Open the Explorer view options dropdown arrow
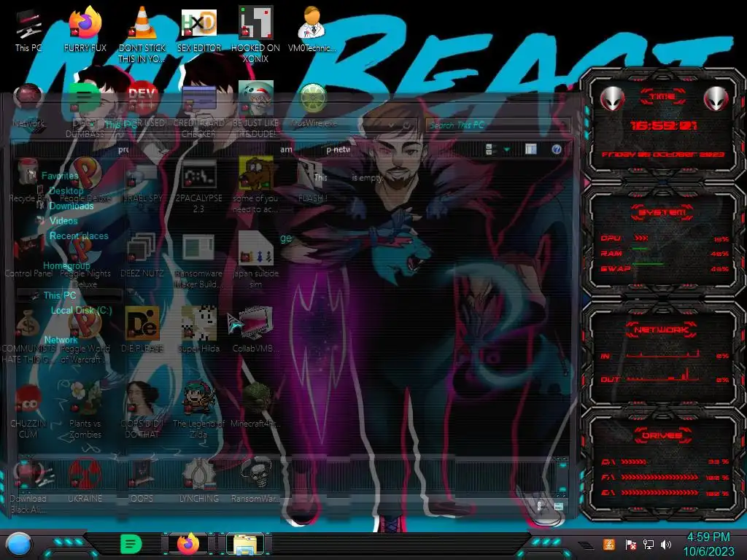 coord(506,150)
